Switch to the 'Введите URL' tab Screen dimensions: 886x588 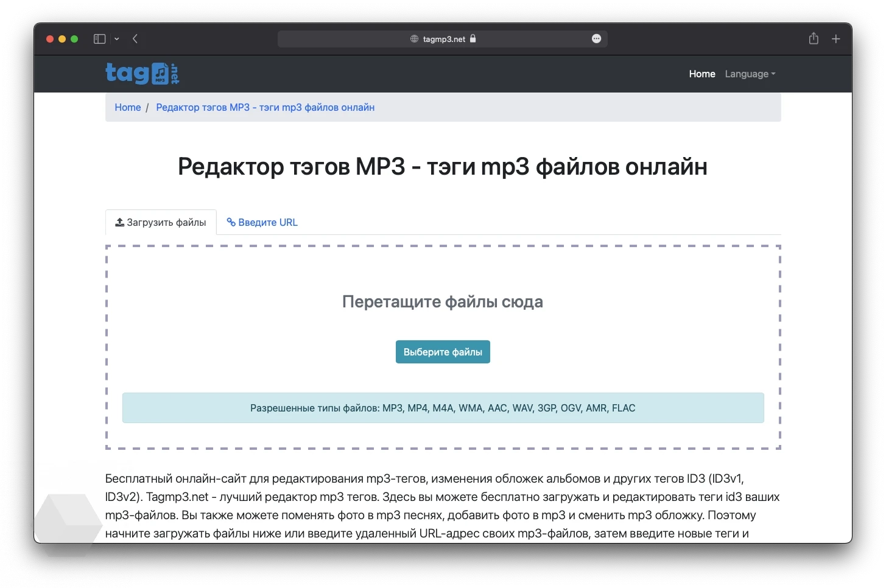262,222
